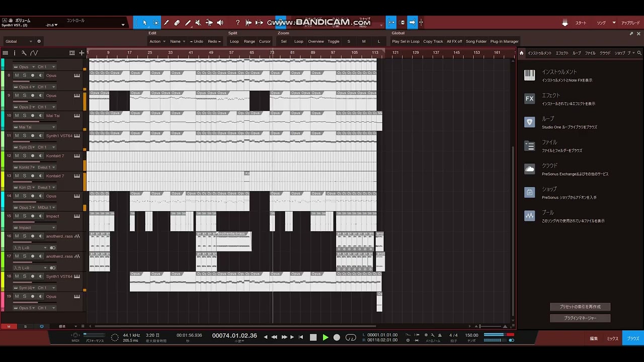Open Global settings gear icon

(x=39, y=41)
